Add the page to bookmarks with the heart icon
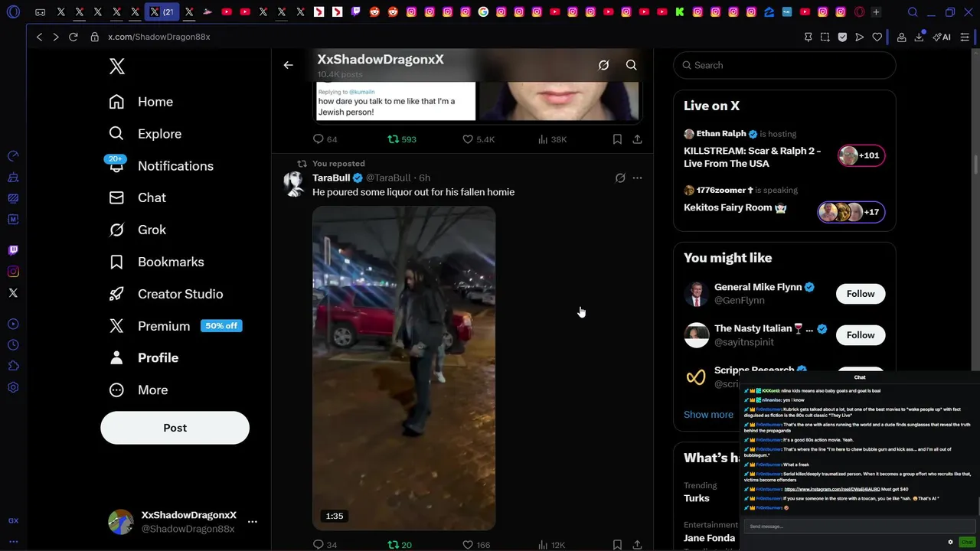This screenshot has width=980, height=551. (x=877, y=37)
